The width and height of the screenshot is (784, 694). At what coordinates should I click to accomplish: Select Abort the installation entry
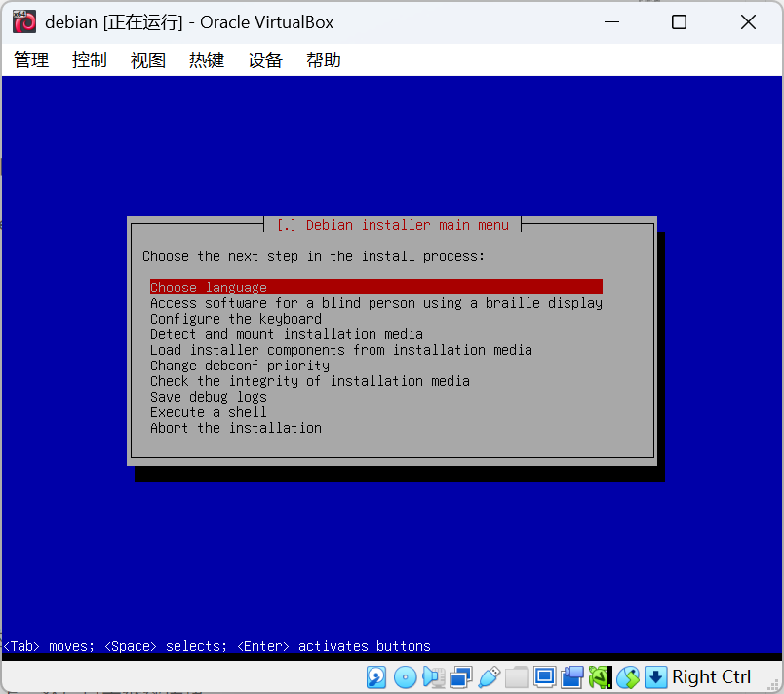click(236, 428)
